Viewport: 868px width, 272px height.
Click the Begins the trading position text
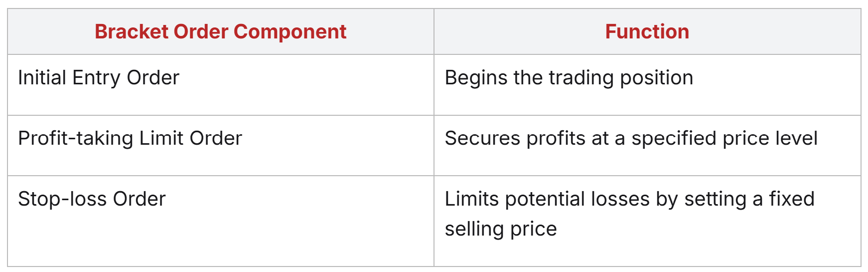(569, 78)
